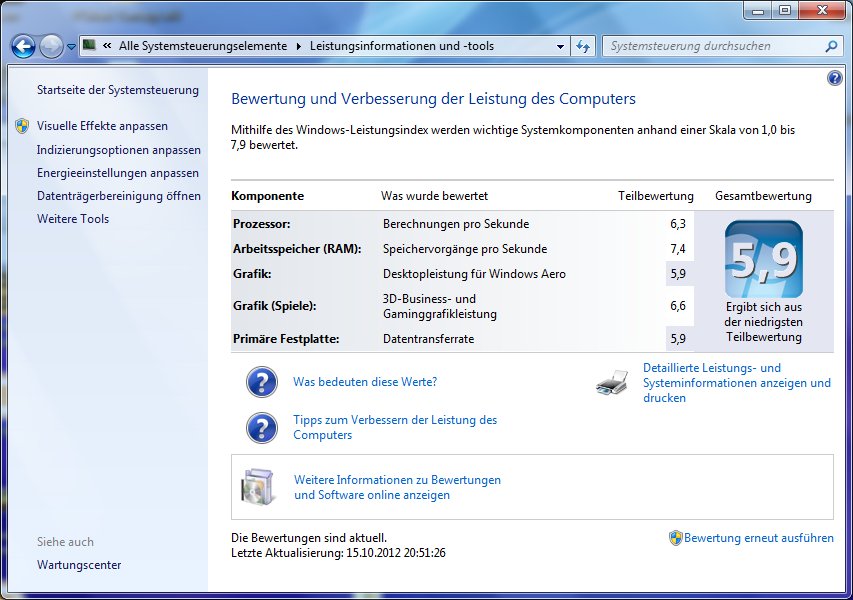
Task: Focus the 'Systemsteuerung durchsuchen' search field
Action: [x=714, y=46]
